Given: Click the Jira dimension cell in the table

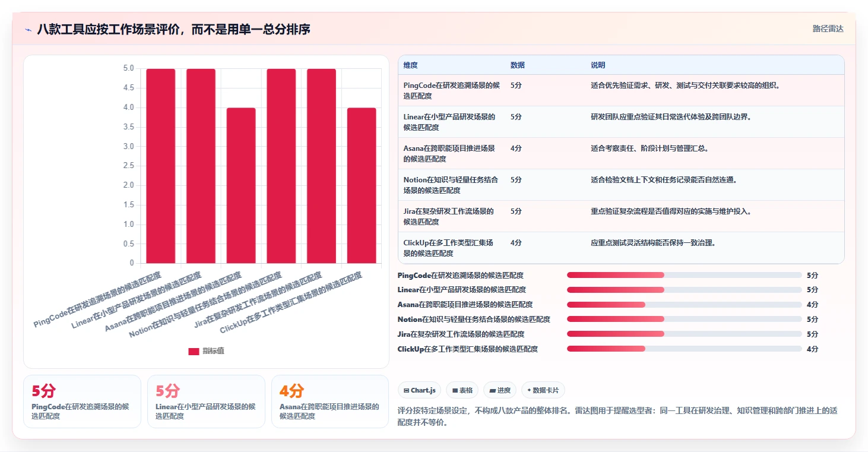Looking at the screenshot, I should (x=452, y=216).
